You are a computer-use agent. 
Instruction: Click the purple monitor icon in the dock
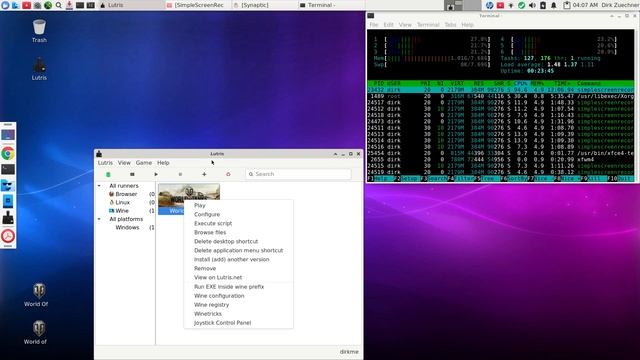coord(8,135)
